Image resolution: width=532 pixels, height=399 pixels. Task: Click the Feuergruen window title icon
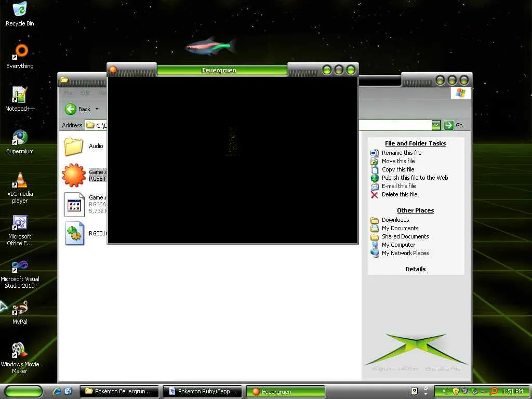[113, 70]
